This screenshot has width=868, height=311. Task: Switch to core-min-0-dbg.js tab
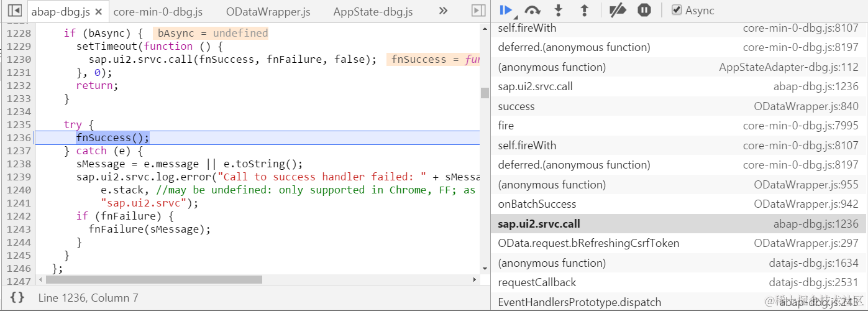[x=158, y=11]
